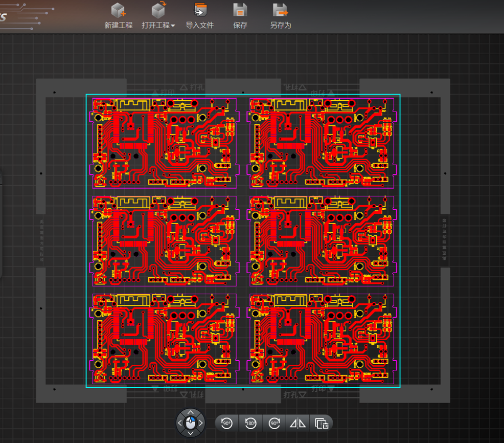
Task: Select the top-left PCB board copy
Action: (x=164, y=143)
